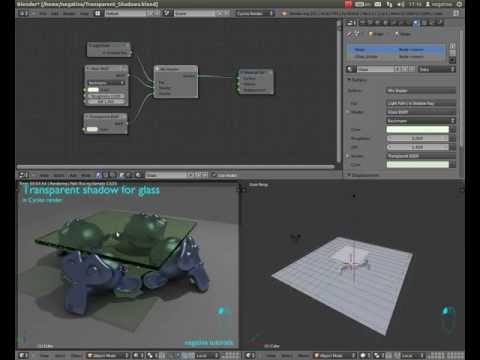The height and width of the screenshot is (360, 480).
Task: Open the viewport shading selector in right viewport header
Action: 365,355
